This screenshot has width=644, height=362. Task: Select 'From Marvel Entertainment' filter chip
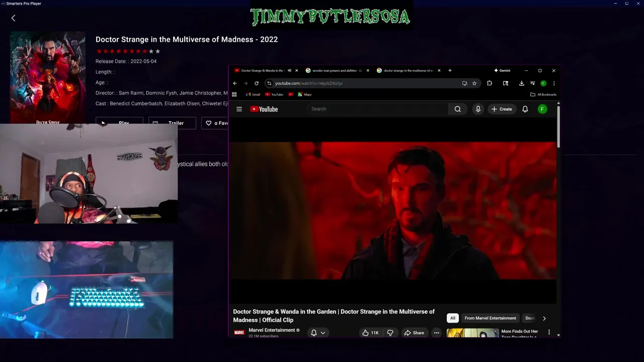[490, 318]
